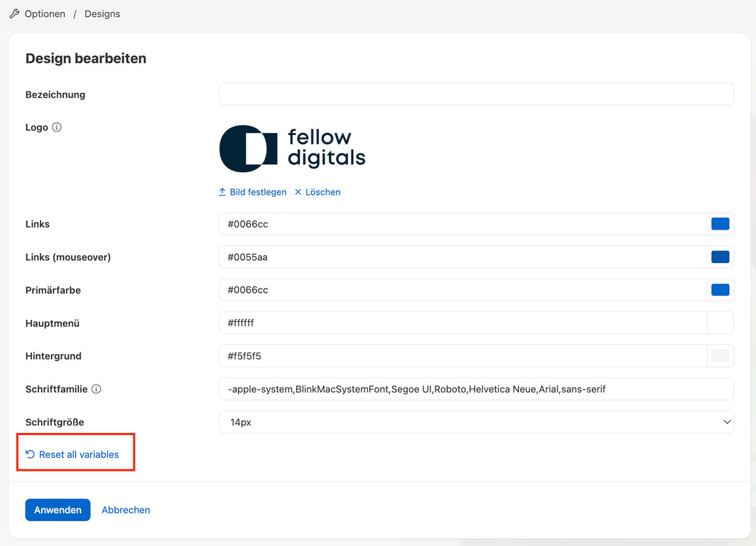This screenshot has width=756, height=546.
Task: Click the reset arrow icon
Action: click(30, 454)
